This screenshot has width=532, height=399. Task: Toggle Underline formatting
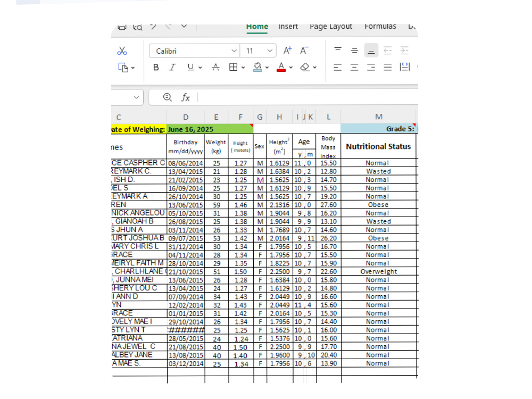[x=190, y=67]
